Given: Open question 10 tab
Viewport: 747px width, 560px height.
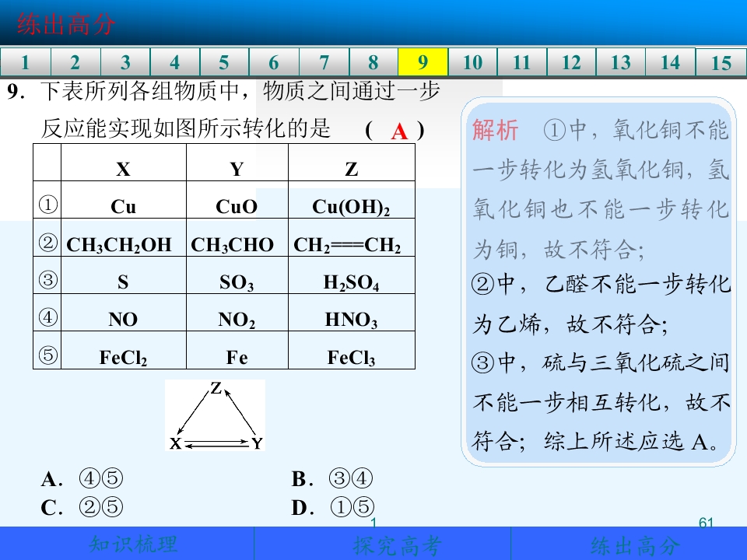Looking at the screenshot, I should click(x=472, y=62).
